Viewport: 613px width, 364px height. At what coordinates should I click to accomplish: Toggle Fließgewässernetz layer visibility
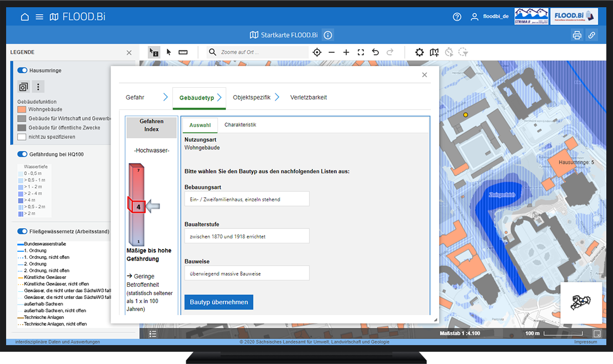click(x=23, y=231)
